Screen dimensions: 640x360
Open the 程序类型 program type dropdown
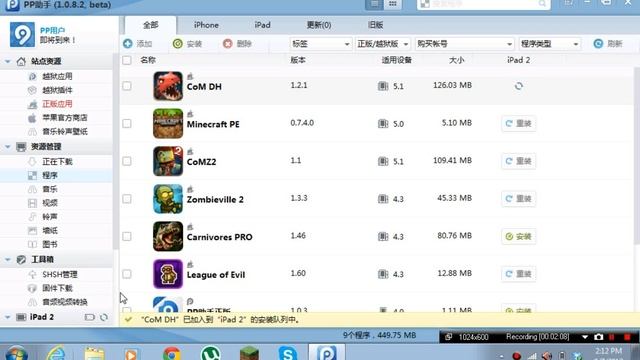coord(549,44)
